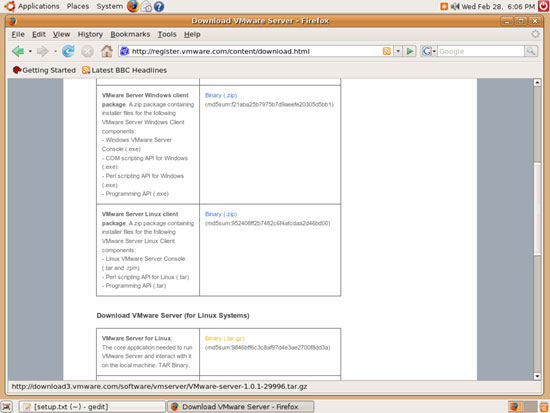The width and height of the screenshot is (550, 413).
Task: Open the Edit menu
Action: click(39, 34)
